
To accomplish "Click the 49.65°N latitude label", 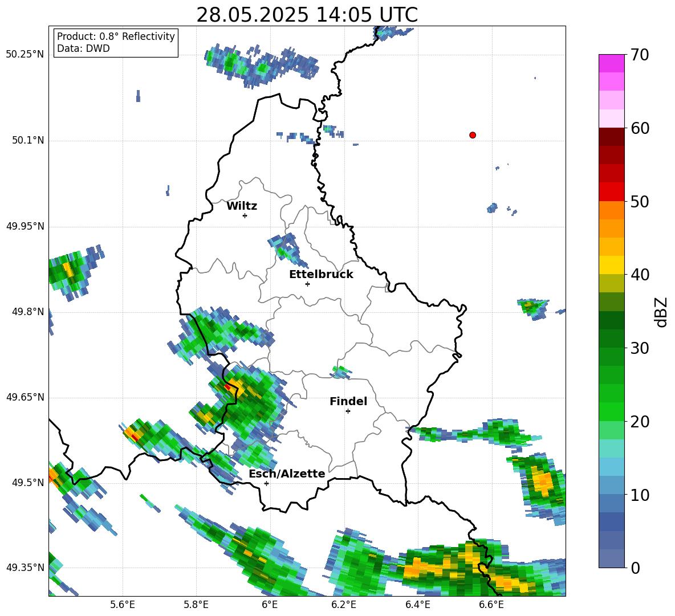I will 25,398.
